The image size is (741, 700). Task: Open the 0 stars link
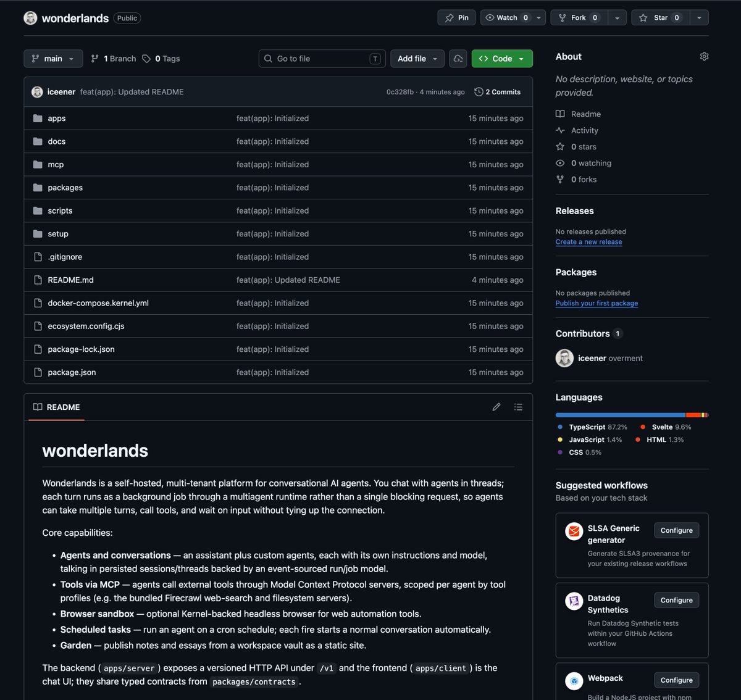576,147
